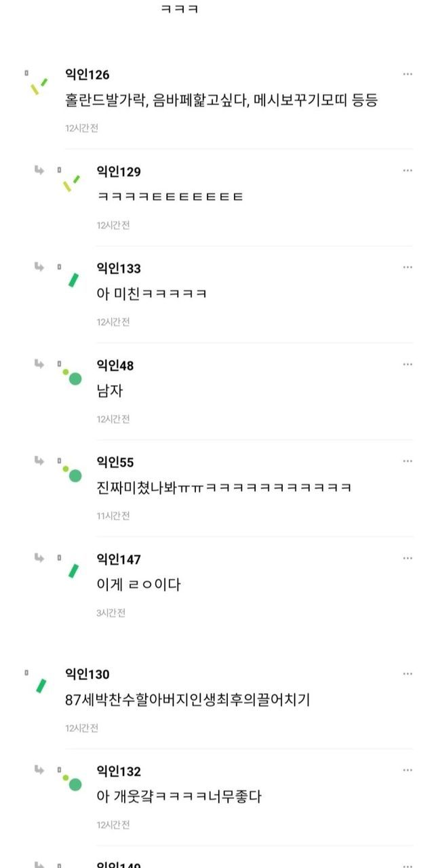Open more options for 익인133's reply
Image resolution: width=434 pixels, height=868 pixels.
(408, 267)
